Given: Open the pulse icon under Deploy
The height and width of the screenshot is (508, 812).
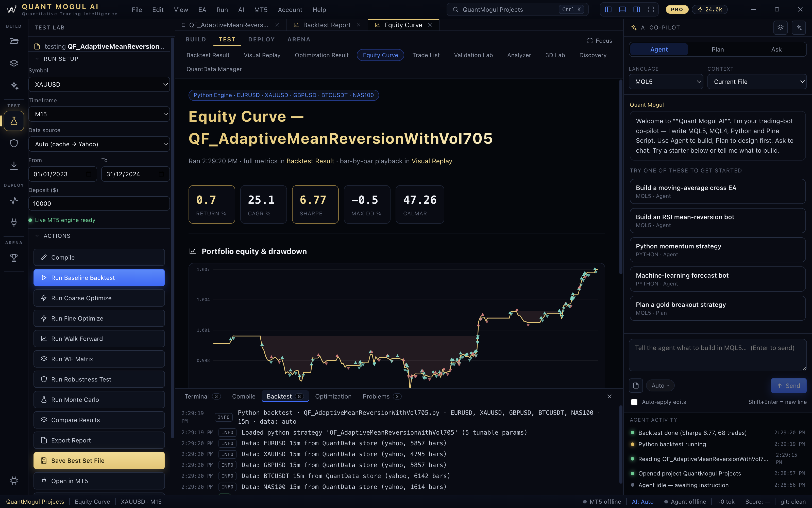Looking at the screenshot, I should pyautogui.click(x=14, y=201).
